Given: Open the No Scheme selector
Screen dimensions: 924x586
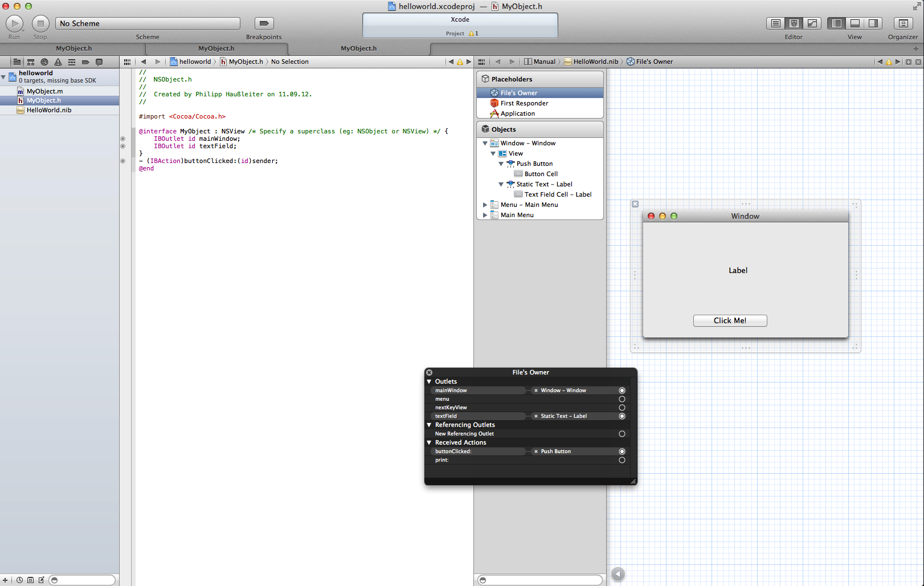Looking at the screenshot, I should tap(148, 23).
